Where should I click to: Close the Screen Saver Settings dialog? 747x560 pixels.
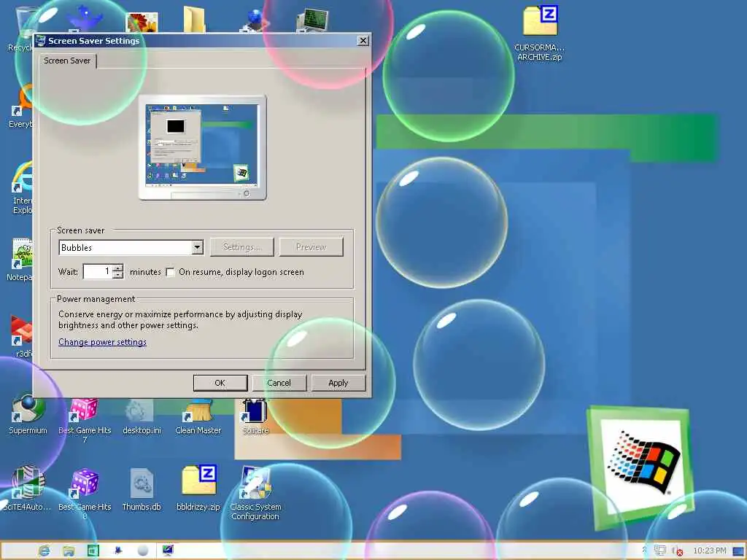tap(363, 41)
